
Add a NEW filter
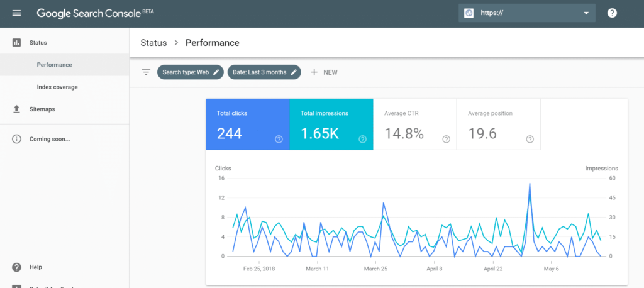click(x=324, y=72)
